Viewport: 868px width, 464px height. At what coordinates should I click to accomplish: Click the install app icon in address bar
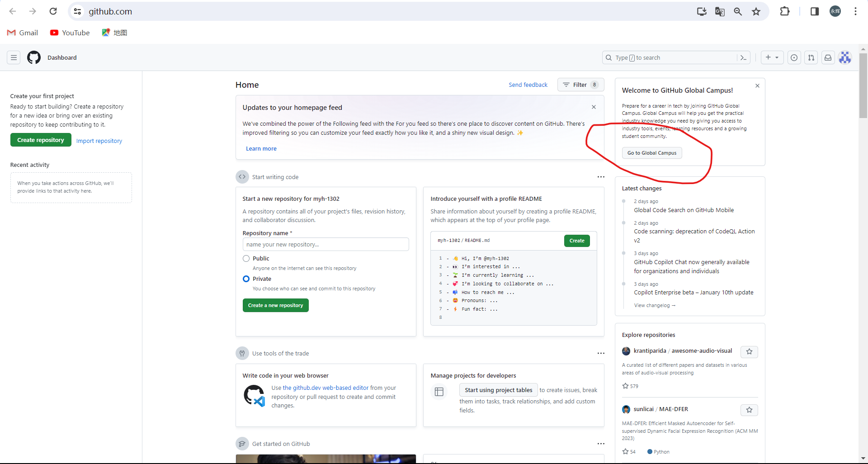(702, 11)
